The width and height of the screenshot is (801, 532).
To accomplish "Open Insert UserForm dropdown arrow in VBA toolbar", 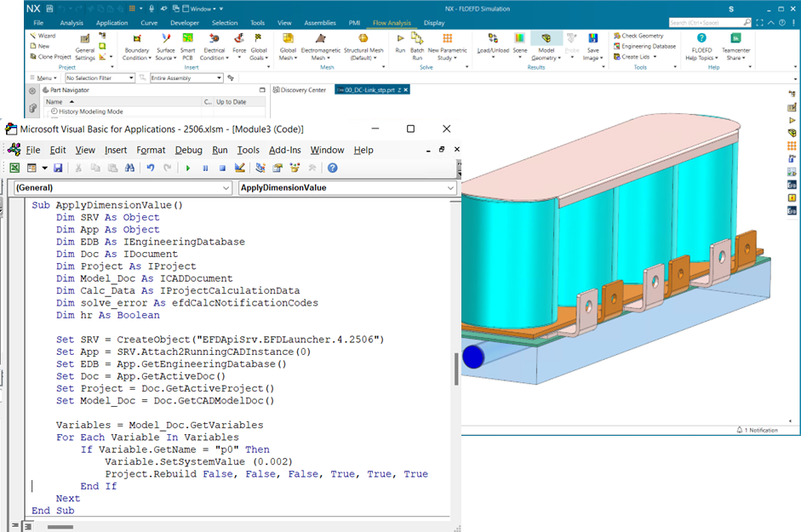I will (44, 168).
